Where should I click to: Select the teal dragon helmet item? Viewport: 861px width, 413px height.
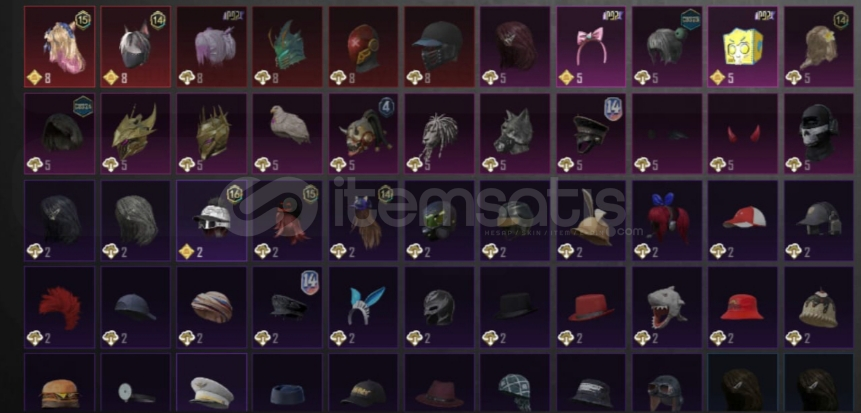pyautogui.click(x=288, y=47)
